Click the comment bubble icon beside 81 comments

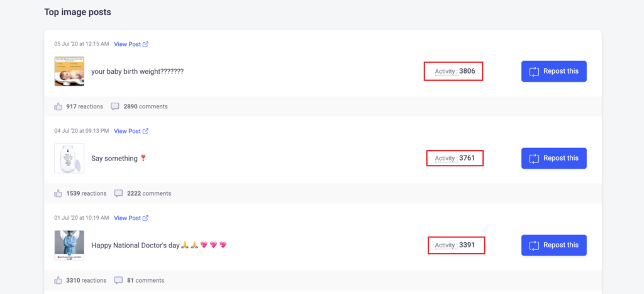coord(118,280)
